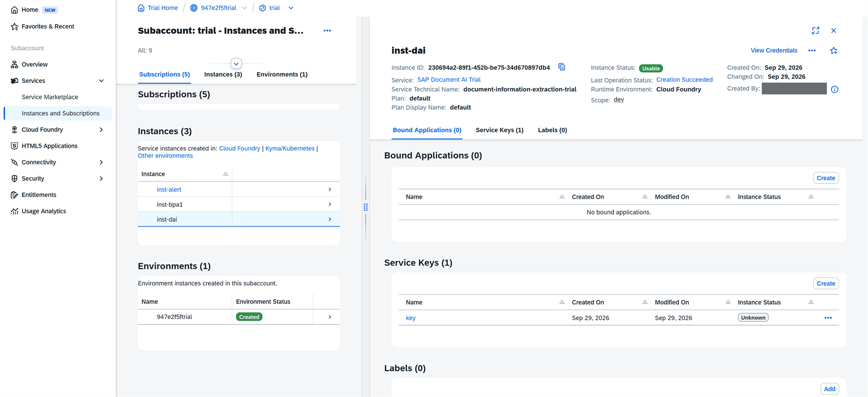The image size is (868, 397).
Task: Mark inst-dai as favorite with star
Action: pos(834,51)
